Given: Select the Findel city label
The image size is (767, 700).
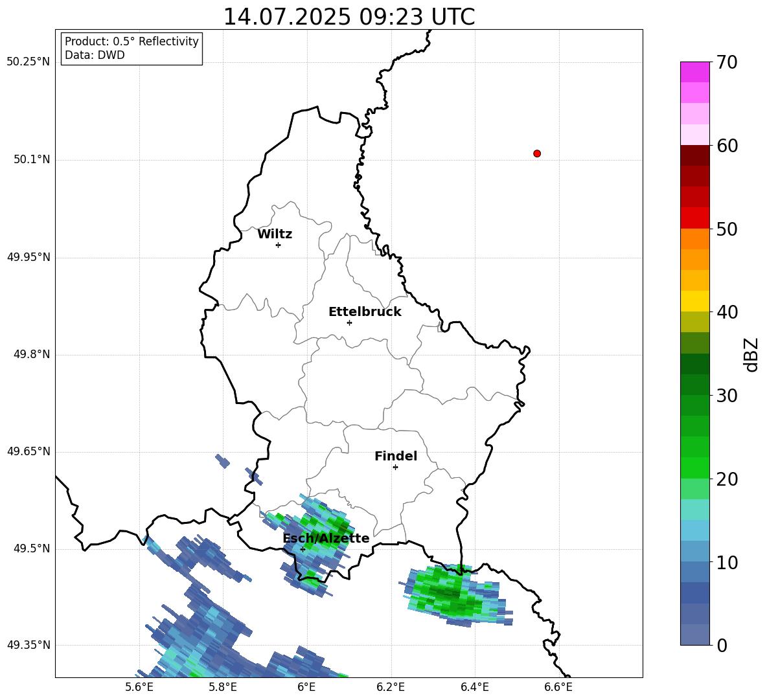Looking at the screenshot, I should tap(396, 456).
